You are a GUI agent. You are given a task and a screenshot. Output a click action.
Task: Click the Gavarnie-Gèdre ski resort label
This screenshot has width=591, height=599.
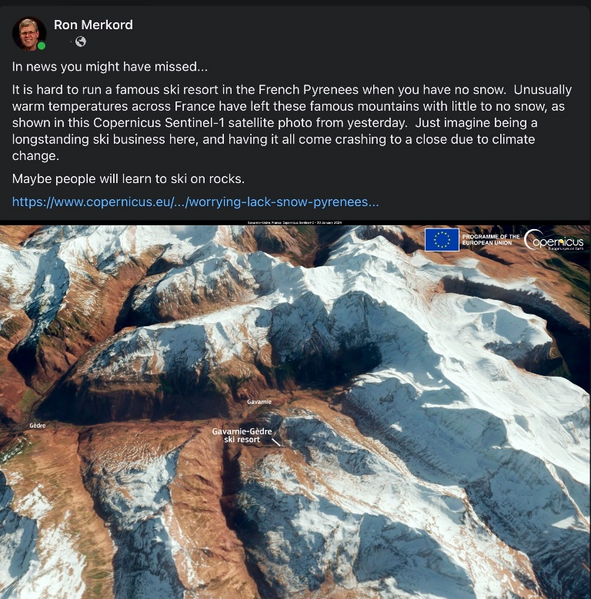242,435
